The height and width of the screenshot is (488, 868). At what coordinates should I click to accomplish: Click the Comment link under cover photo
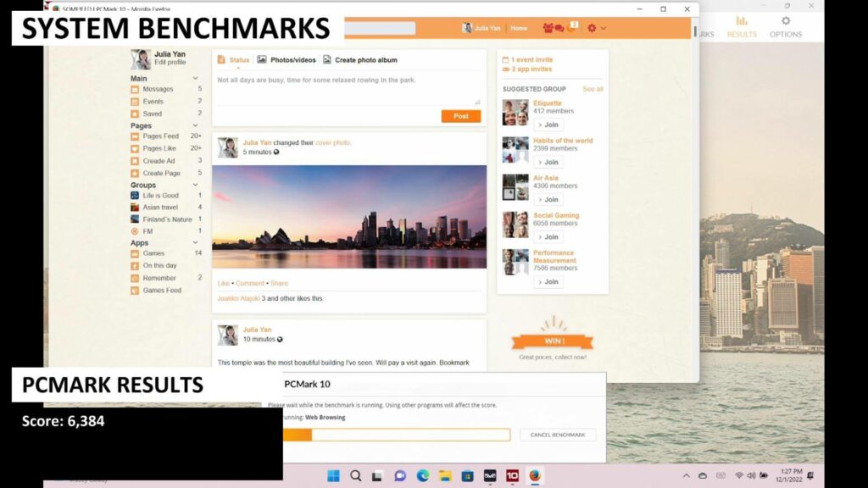[250, 283]
